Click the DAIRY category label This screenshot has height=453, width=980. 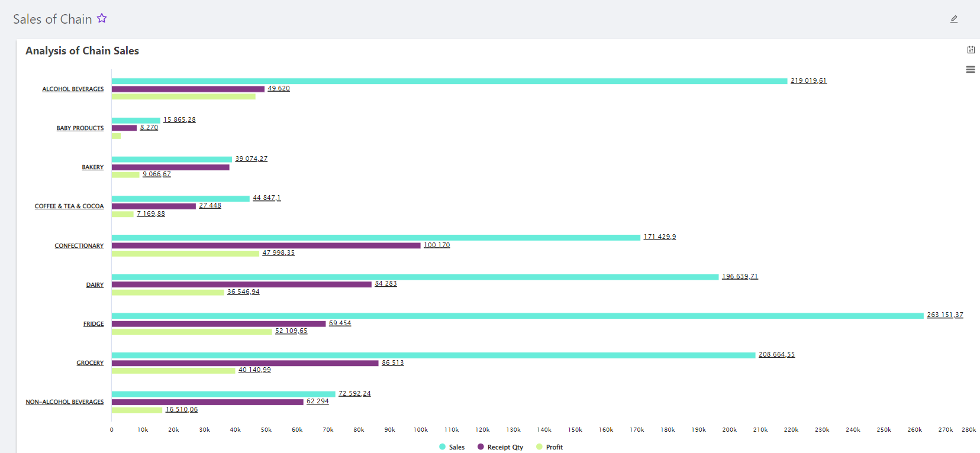tap(95, 285)
